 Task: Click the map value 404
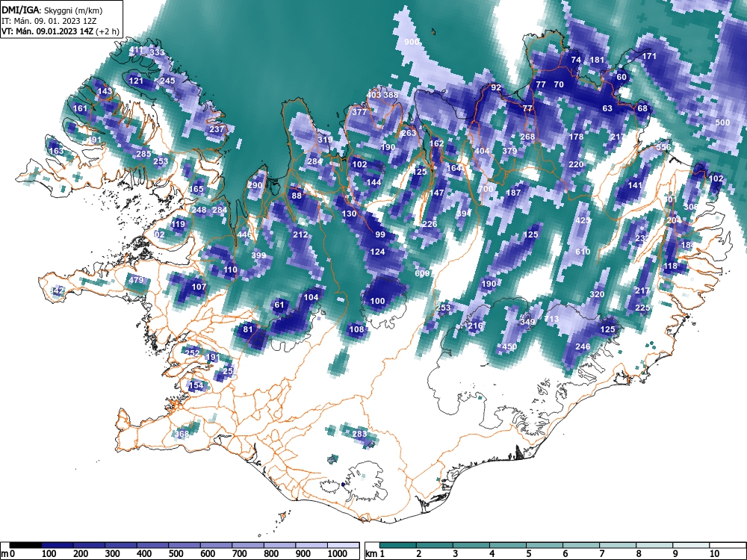tap(482, 151)
